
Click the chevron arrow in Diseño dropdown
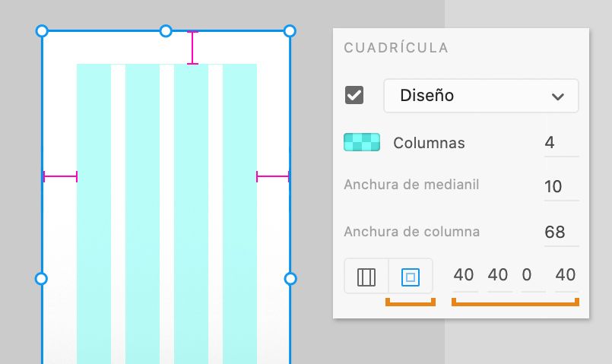pyautogui.click(x=558, y=97)
